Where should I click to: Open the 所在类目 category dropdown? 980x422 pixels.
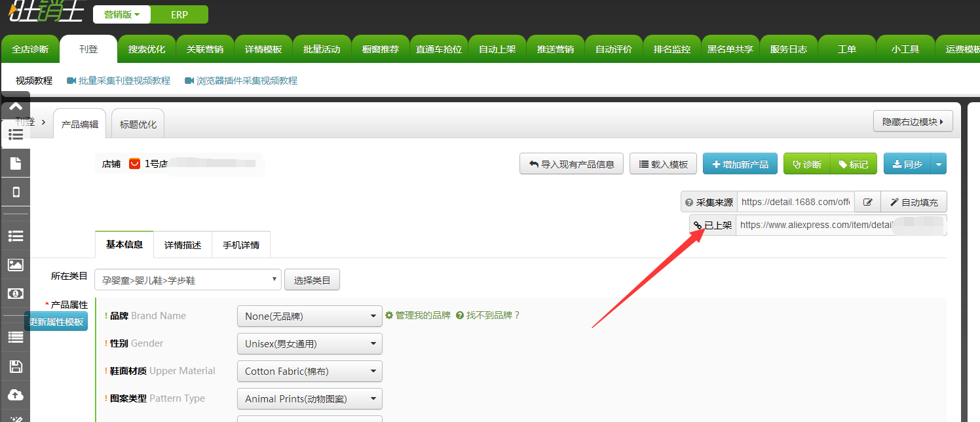point(188,280)
